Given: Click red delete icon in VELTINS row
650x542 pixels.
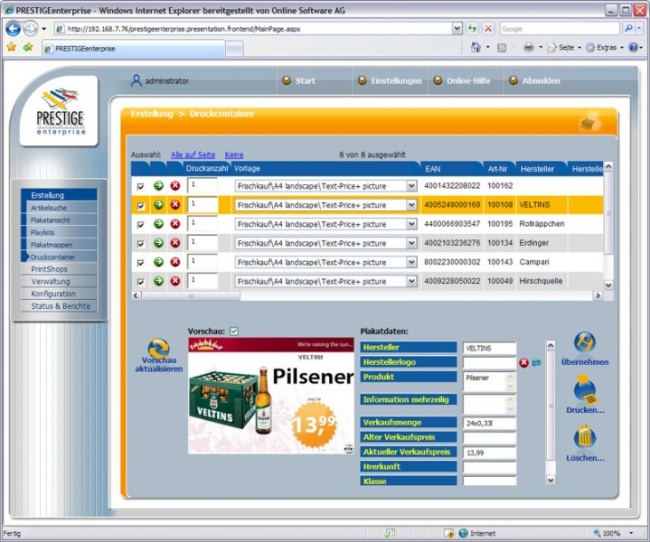Looking at the screenshot, I should [x=175, y=204].
